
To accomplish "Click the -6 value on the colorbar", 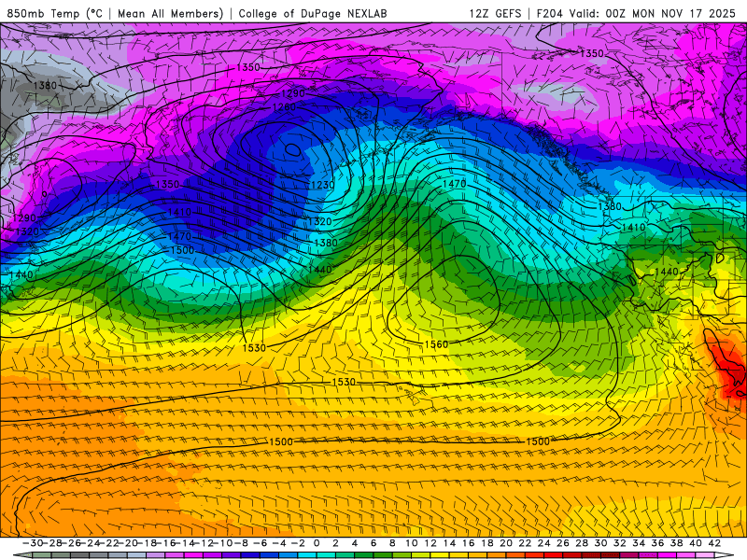I will pos(260,543).
